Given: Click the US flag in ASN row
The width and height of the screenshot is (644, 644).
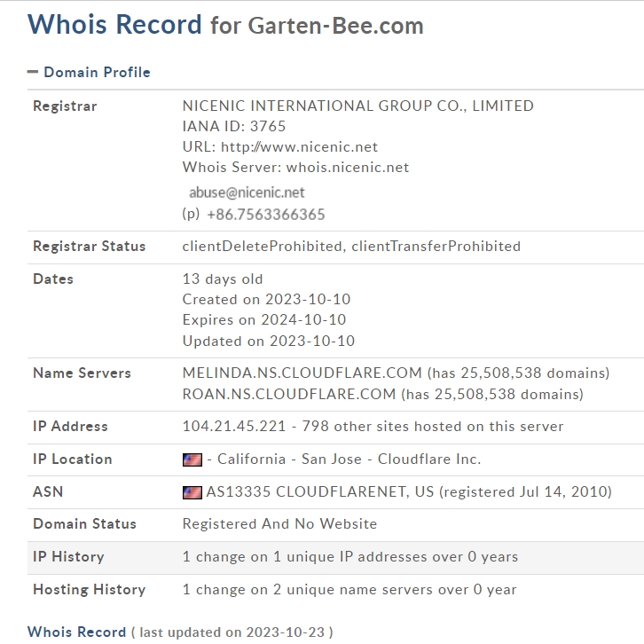Looking at the screenshot, I should click(192, 492).
